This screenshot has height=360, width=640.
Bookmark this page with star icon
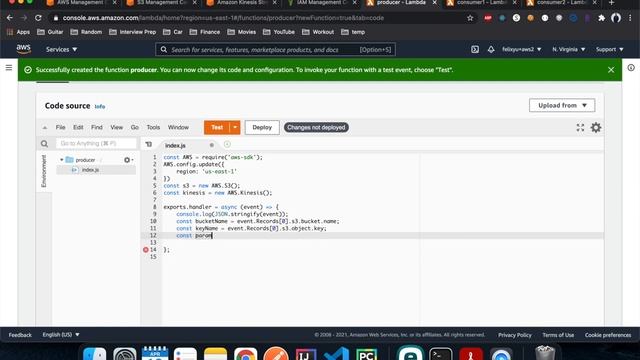(470, 18)
